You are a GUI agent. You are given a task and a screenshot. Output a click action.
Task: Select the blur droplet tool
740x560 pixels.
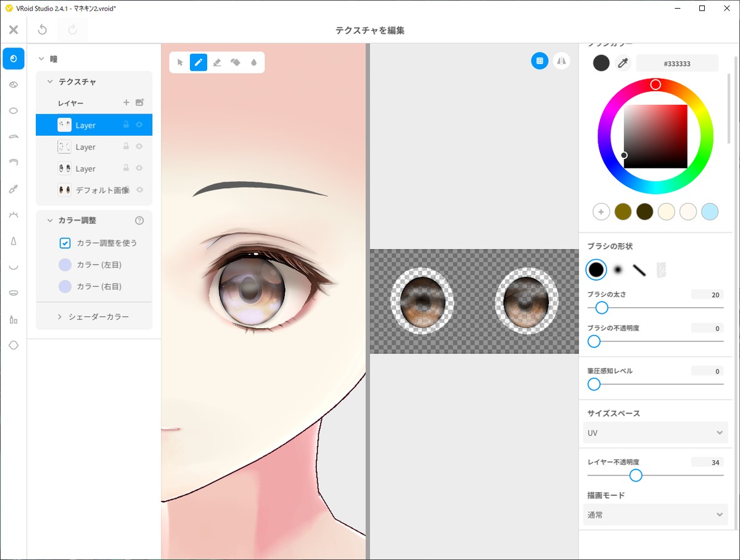point(253,62)
